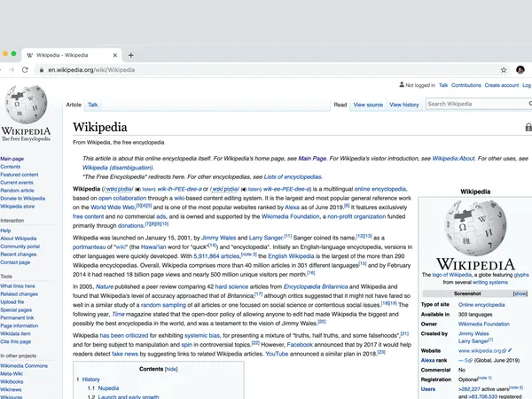Image resolution: width=532 pixels, height=399 pixels.
Task: Hide the Contents box
Action: click(171, 369)
